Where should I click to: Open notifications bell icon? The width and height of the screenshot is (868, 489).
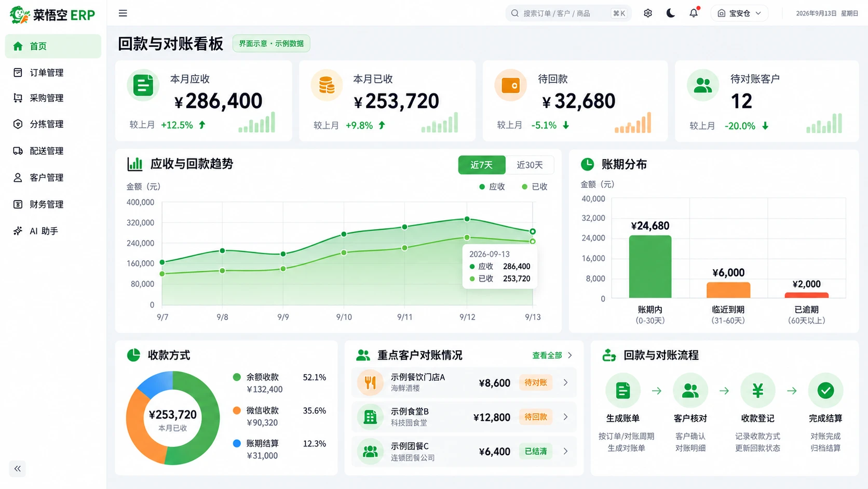click(694, 13)
